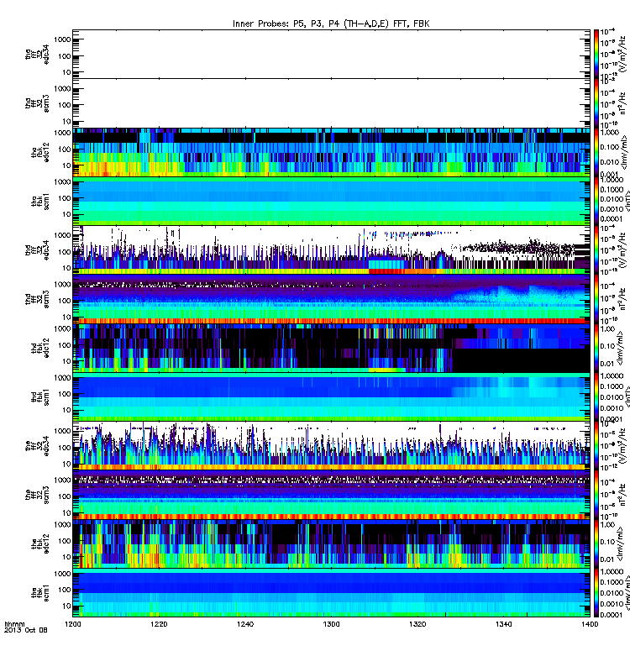Select the thd fff 32 scm3 spectrogram panel
This screenshot has height=672, width=630.
tap(331, 299)
